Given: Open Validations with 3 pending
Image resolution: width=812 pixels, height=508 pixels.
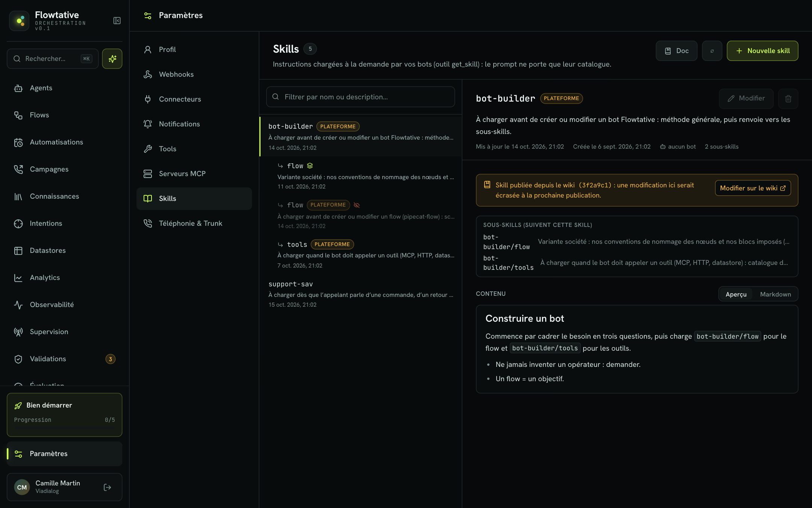Looking at the screenshot, I should [65, 359].
